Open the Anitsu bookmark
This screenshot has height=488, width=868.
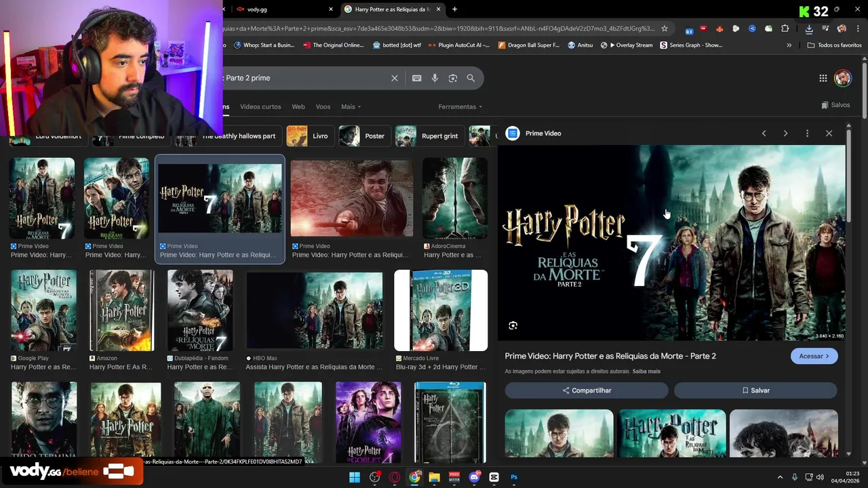pos(580,45)
